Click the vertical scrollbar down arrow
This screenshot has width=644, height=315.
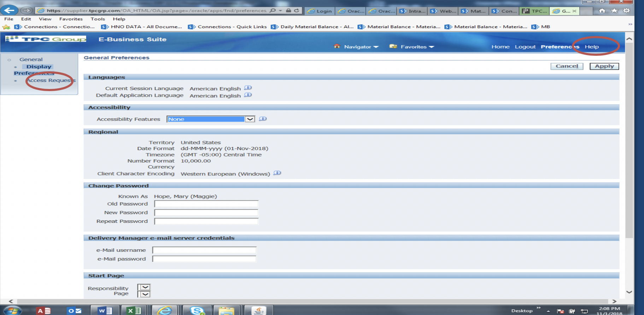click(x=629, y=292)
